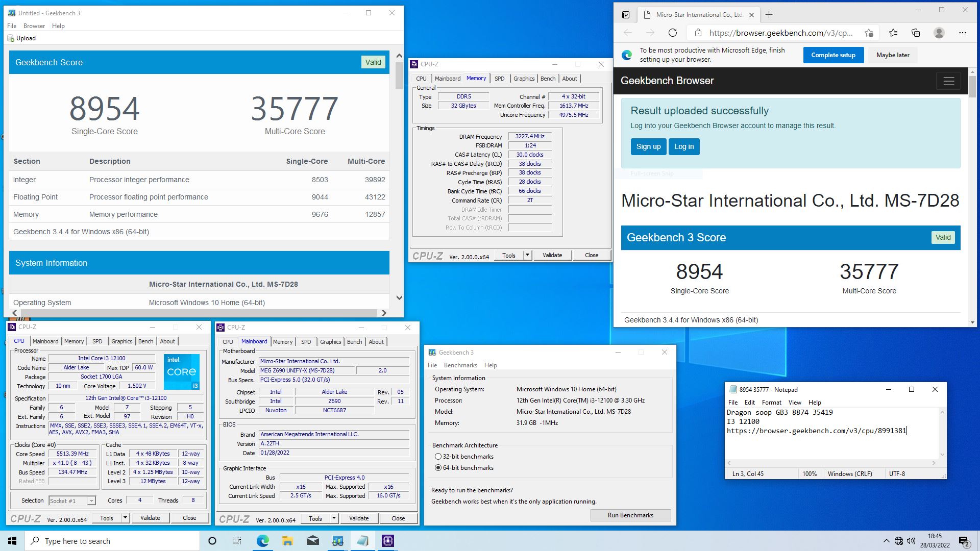
Task: Open Edge favorites star icon in address bar
Action: pyautogui.click(x=869, y=33)
